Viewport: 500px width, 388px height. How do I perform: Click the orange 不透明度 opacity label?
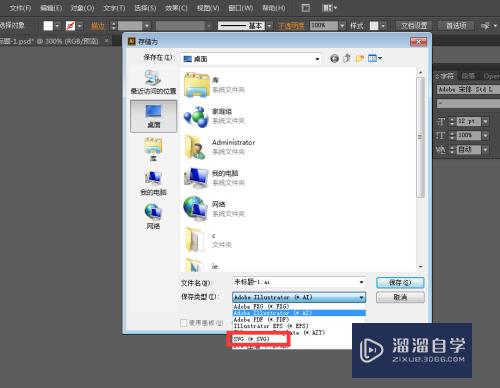291,26
